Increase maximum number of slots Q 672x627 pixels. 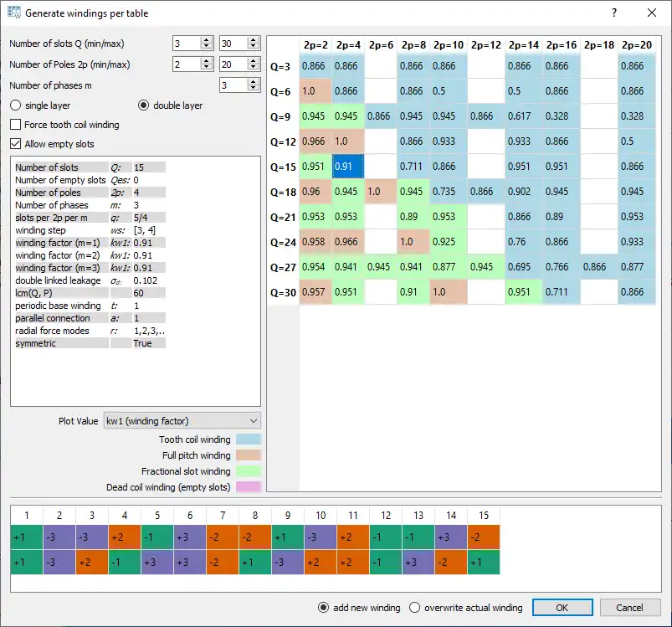pyautogui.click(x=254, y=40)
